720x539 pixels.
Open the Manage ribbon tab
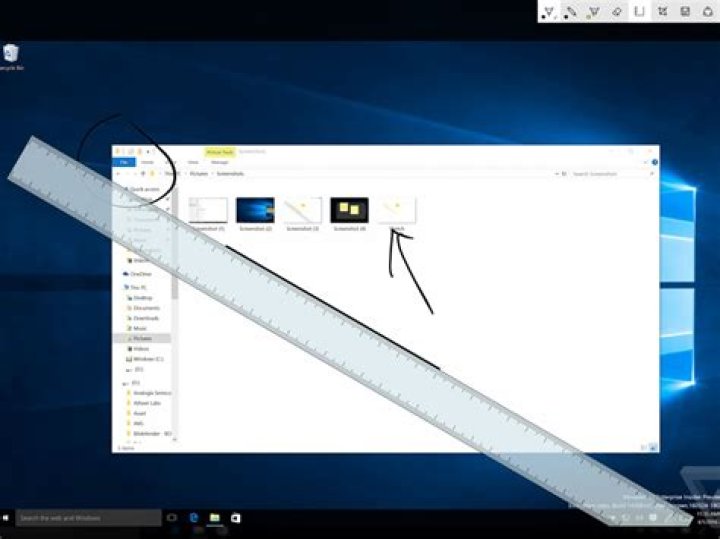tap(219, 162)
